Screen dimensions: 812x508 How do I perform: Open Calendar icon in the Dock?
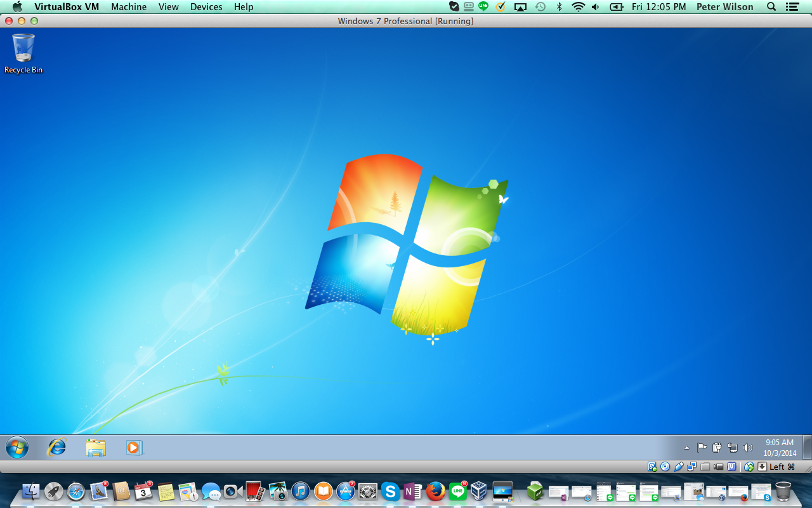coord(143,491)
